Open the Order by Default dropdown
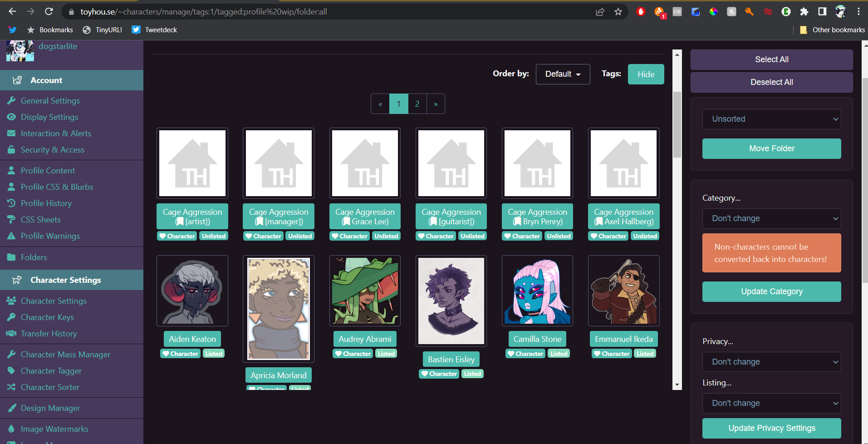 coord(563,74)
